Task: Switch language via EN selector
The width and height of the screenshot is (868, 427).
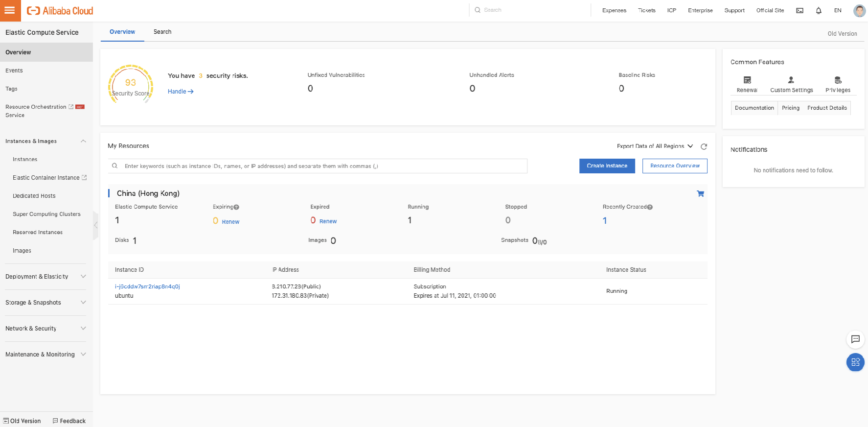Action: coord(838,10)
